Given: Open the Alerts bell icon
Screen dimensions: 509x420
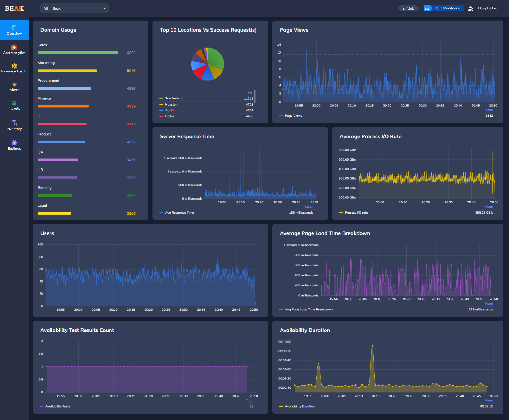Looking at the screenshot, I should coord(14,84).
